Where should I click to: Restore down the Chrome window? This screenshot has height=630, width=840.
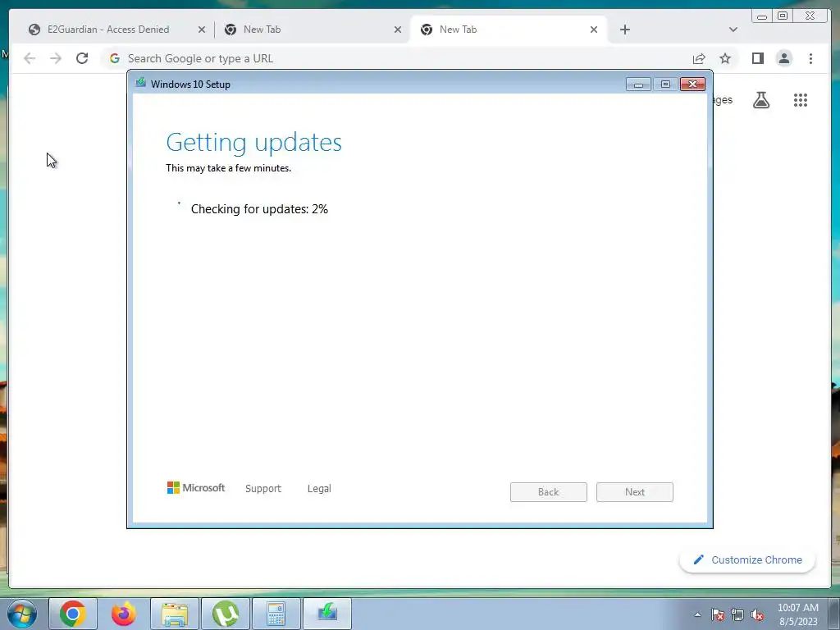point(782,16)
